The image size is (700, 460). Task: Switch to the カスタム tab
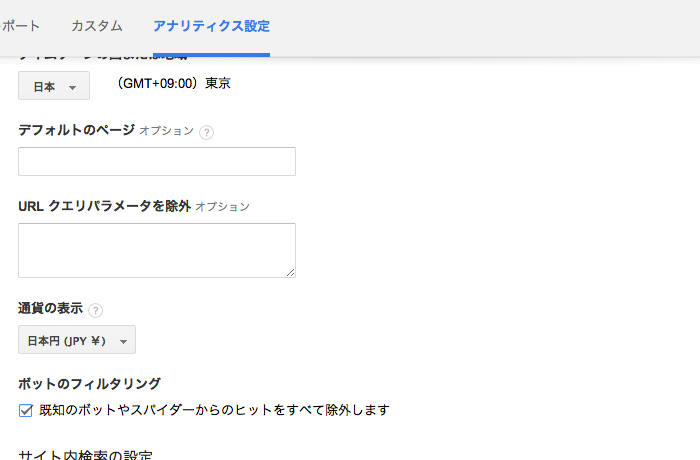(x=97, y=26)
